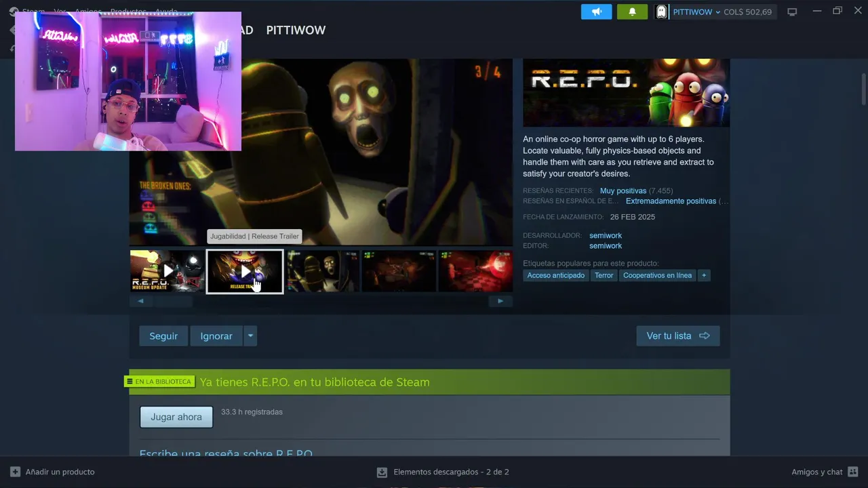
Task: Click the left arrow of thumbnail strip
Action: pos(141,301)
